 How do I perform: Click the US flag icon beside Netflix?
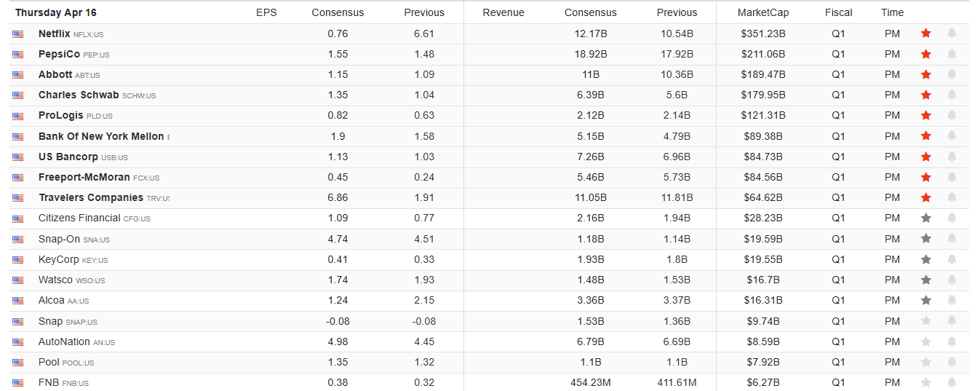pos(18,33)
